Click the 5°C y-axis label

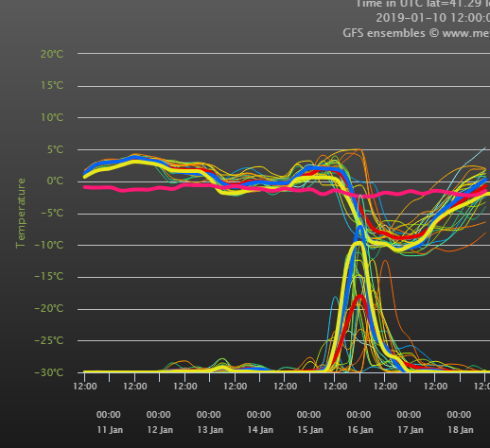[56, 149]
